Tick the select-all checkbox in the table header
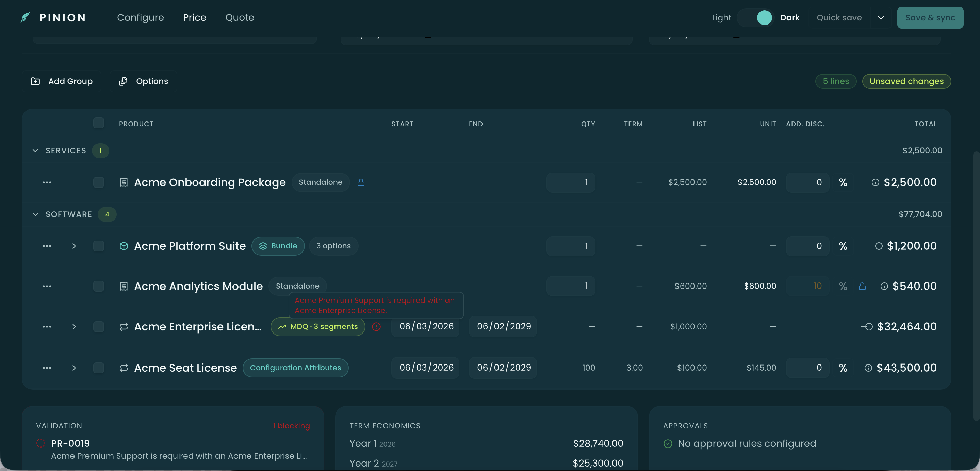Image resolution: width=980 pixels, height=471 pixels. (x=99, y=123)
